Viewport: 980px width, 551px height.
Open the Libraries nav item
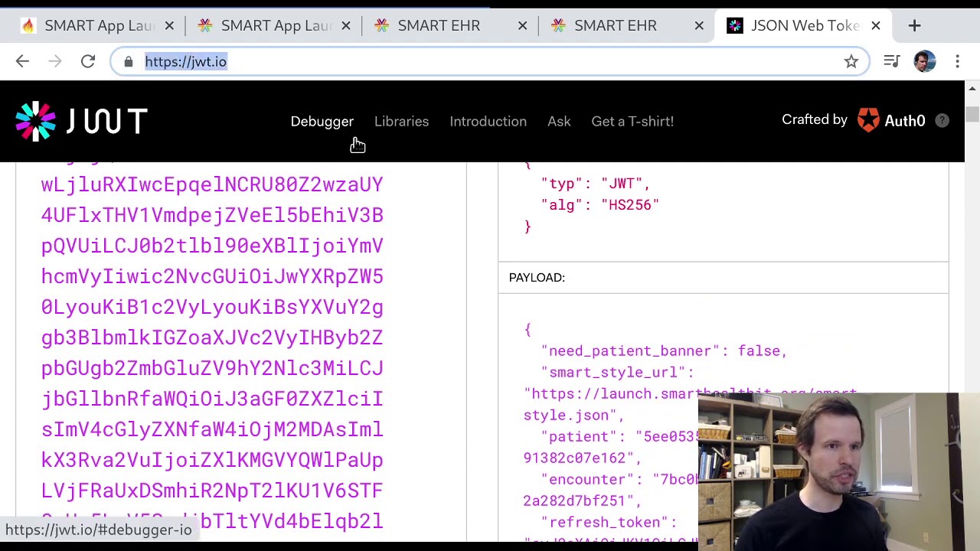click(x=401, y=121)
